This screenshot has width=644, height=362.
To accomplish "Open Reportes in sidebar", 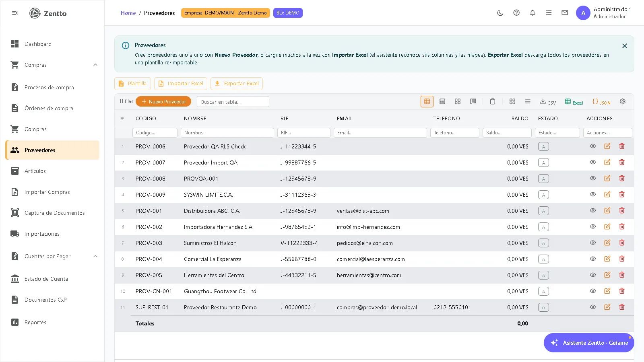I will tap(52, 322).
